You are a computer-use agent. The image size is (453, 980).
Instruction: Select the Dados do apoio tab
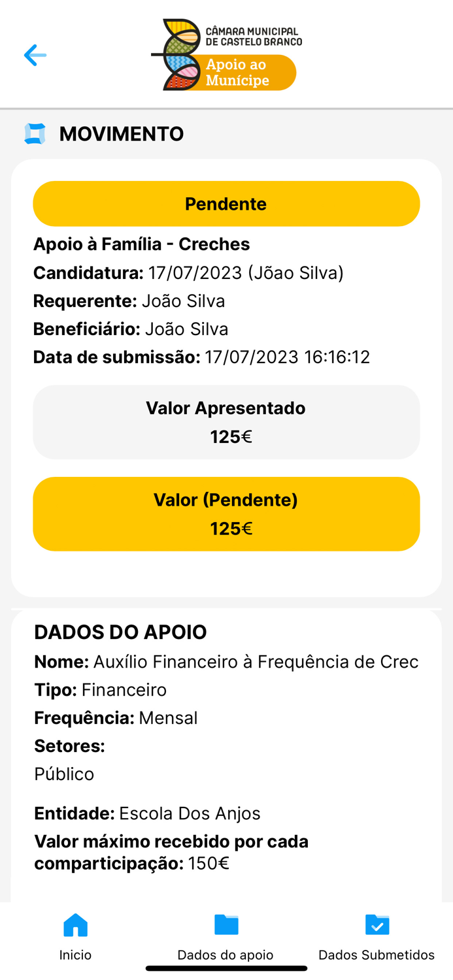click(x=226, y=941)
